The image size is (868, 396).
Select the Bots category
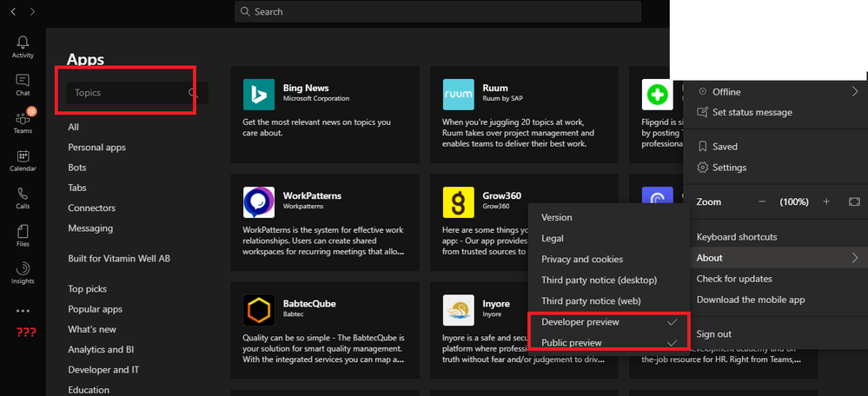tap(77, 168)
